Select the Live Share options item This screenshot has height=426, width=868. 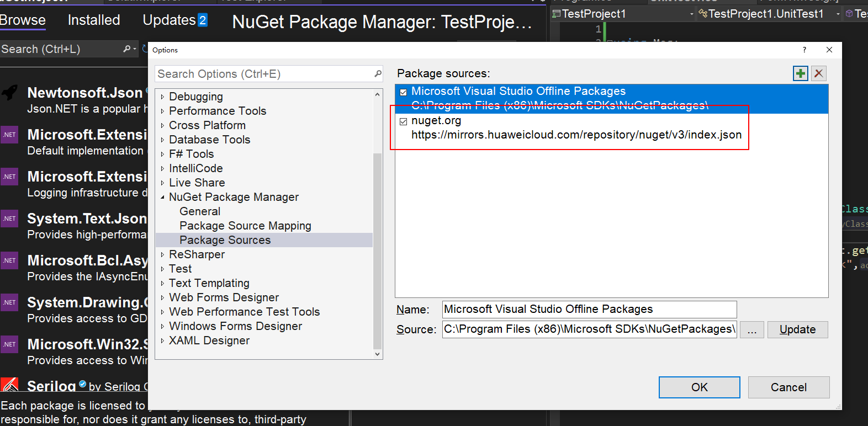[197, 183]
